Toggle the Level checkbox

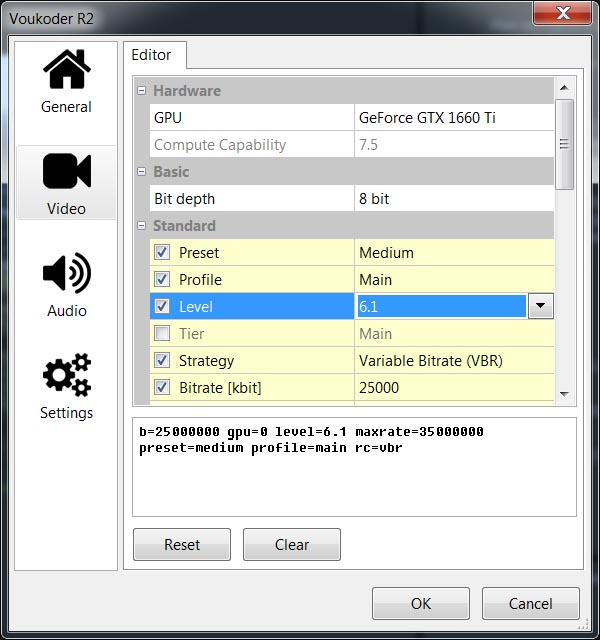pos(162,306)
